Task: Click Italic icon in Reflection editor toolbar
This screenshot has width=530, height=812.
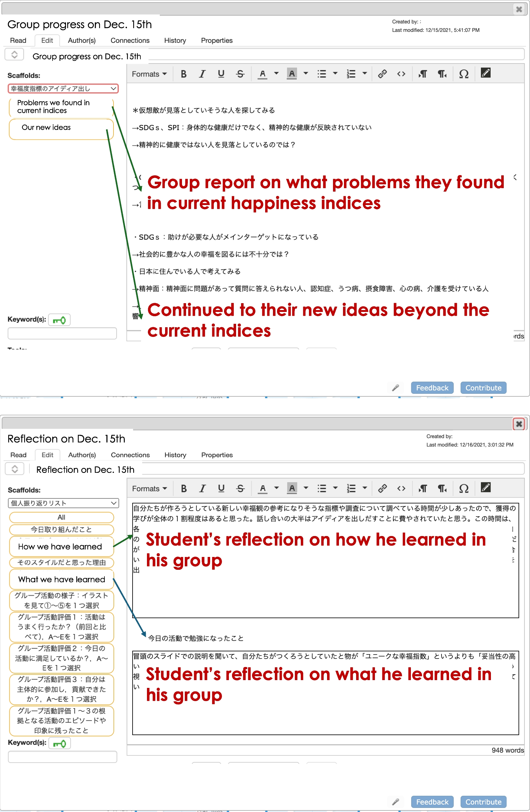Action: click(x=202, y=488)
